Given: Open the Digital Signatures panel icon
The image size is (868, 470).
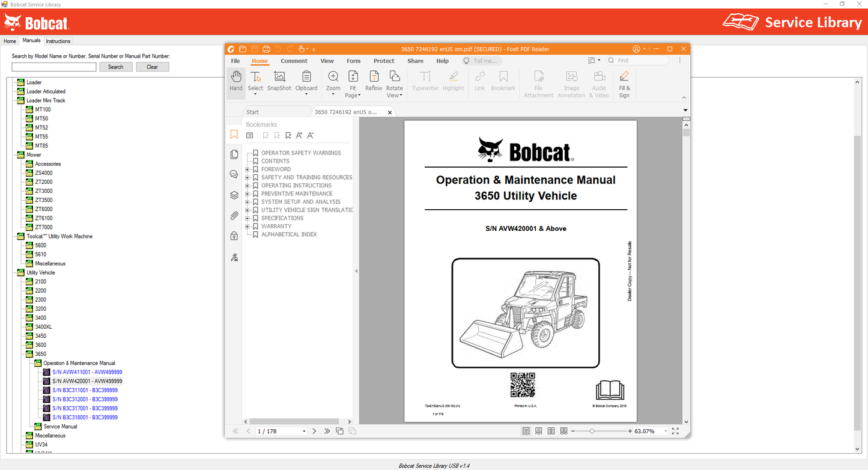Looking at the screenshot, I should 234,257.
